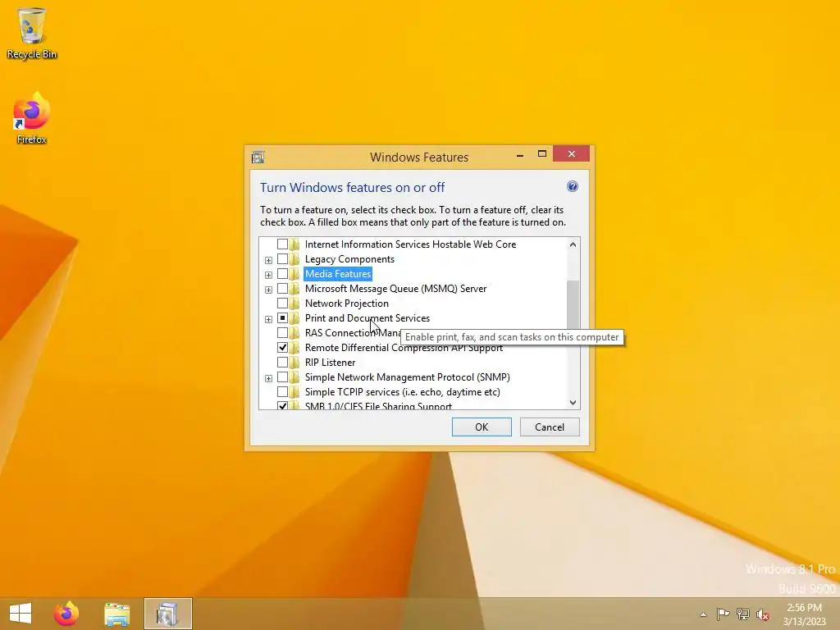
Task: Open File Explorer from the taskbar
Action: point(116,614)
